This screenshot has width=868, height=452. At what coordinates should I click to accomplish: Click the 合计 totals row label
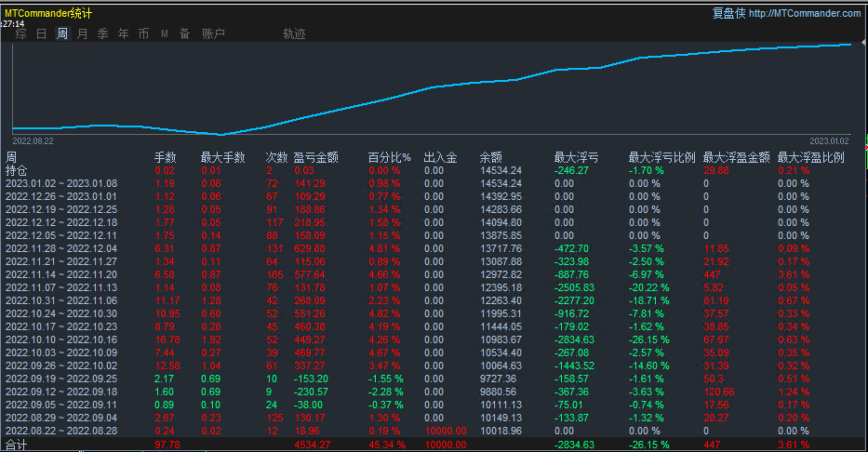16,445
